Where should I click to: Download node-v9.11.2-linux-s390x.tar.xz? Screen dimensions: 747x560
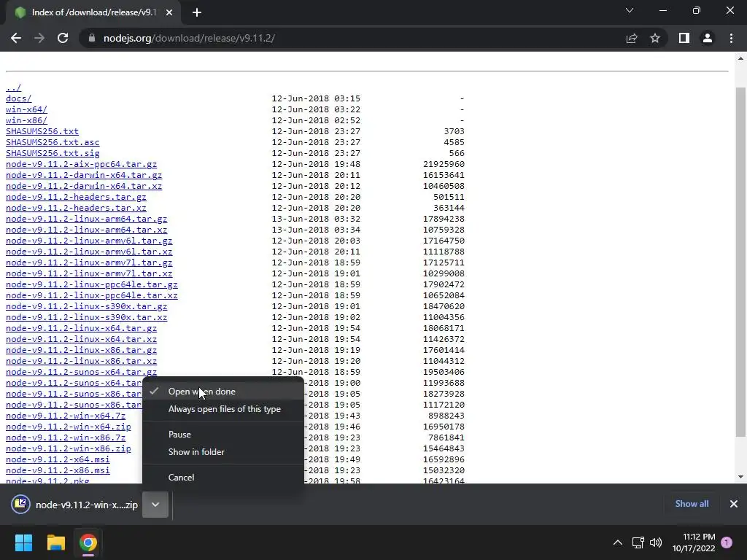click(87, 318)
